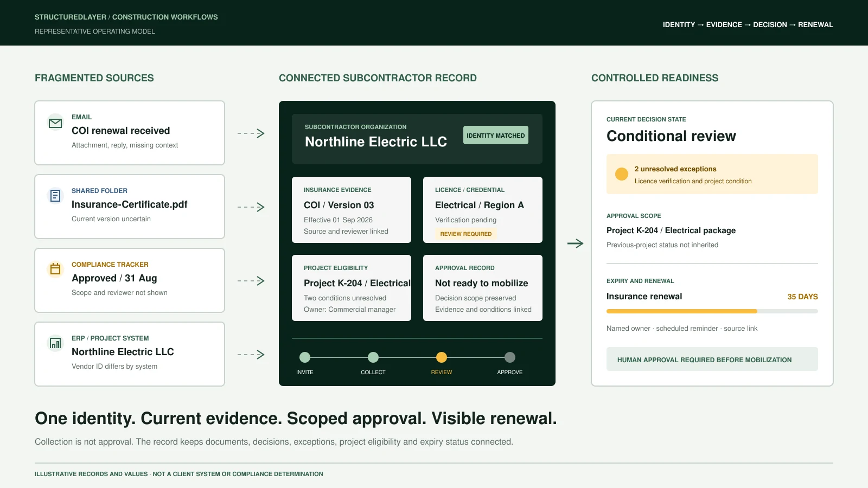Click the Insurance renewal label

click(644, 297)
